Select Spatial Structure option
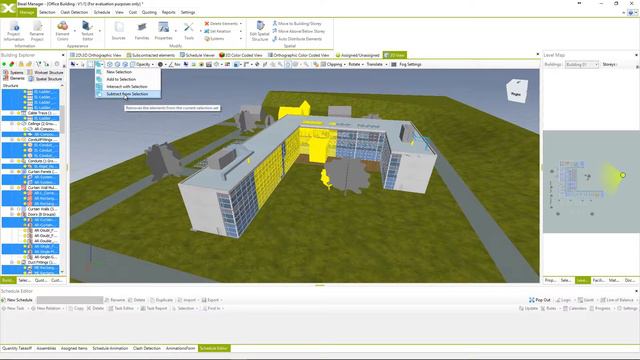This screenshot has width=640, height=360. [45, 78]
